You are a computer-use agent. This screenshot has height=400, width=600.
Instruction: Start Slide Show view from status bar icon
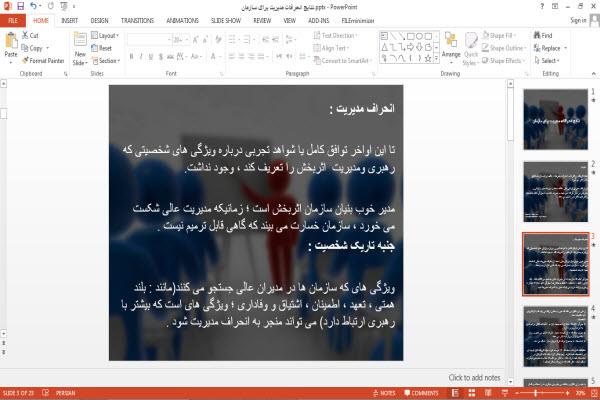point(505,393)
